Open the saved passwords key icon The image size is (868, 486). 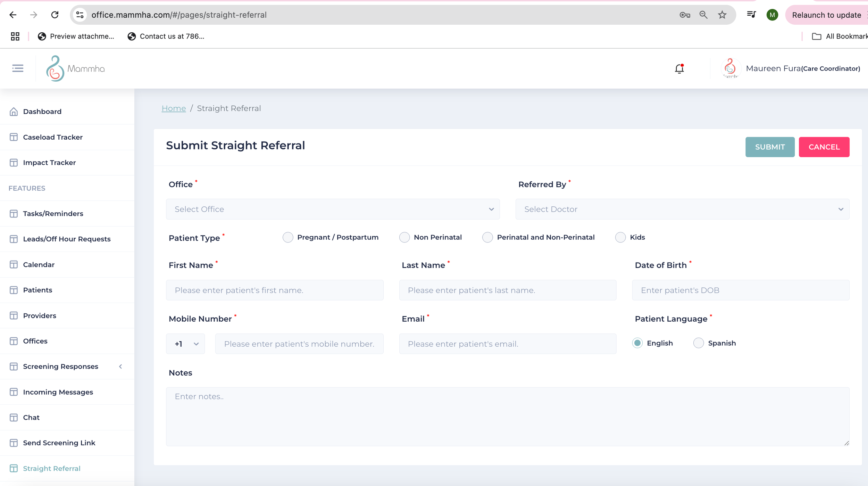tap(685, 15)
